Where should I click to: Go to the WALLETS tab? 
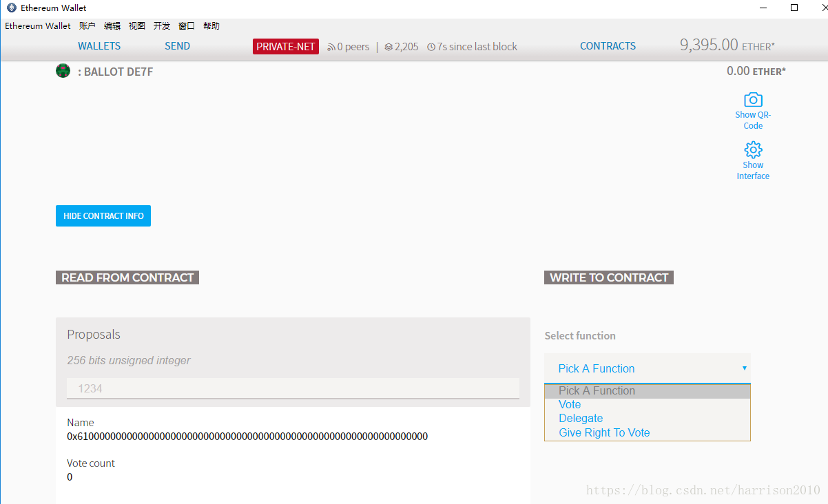[99, 46]
